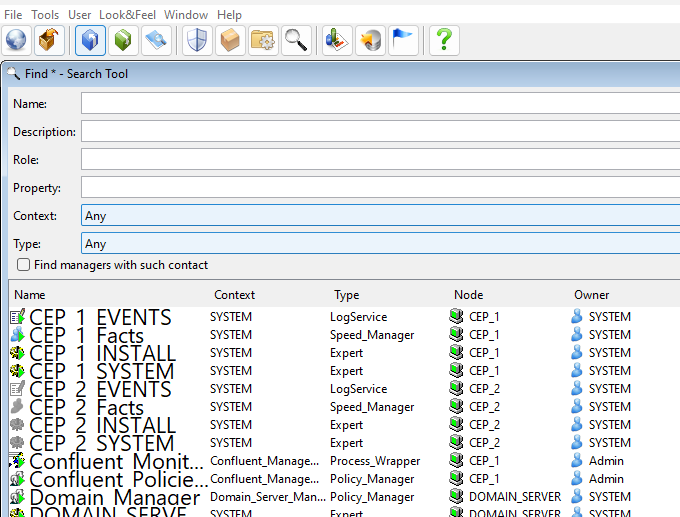Select the CEP_2_EVENTS result name
Viewport: 680px width, 517px height.
pos(101,389)
